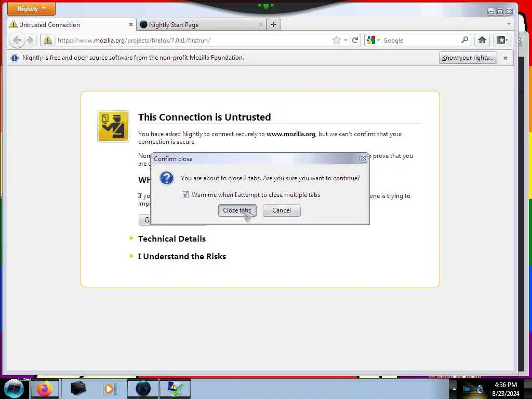Screen dimensions: 532x399
Task: Click the info icon in the notification bar
Action: coord(14,58)
